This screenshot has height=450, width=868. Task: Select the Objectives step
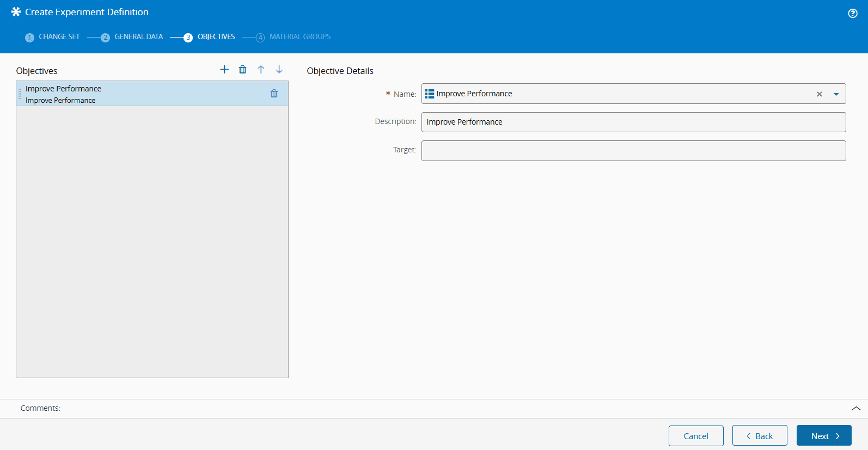[210, 37]
